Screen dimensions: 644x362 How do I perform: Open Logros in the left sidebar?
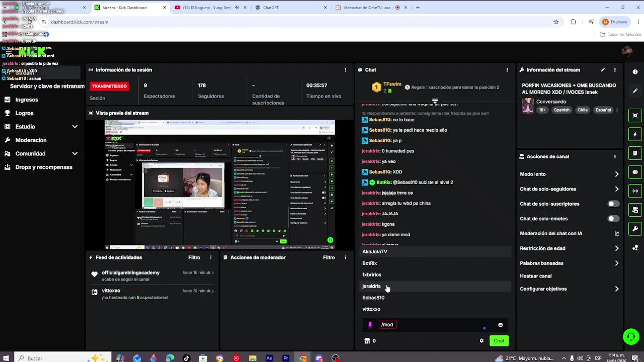click(x=24, y=113)
